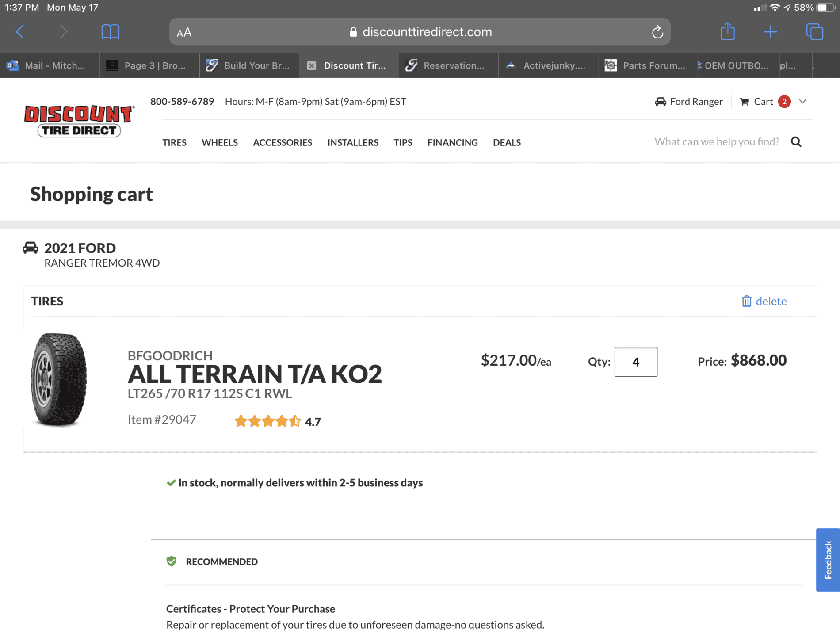Click Certificates - Protect Your Purchase heading
The height and width of the screenshot is (630, 840).
pyautogui.click(x=251, y=609)
